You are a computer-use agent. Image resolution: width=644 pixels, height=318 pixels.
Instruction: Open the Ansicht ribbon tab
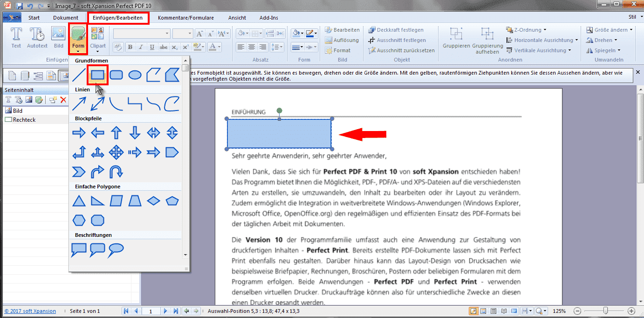pyautogui.click(x=237, y=18)
